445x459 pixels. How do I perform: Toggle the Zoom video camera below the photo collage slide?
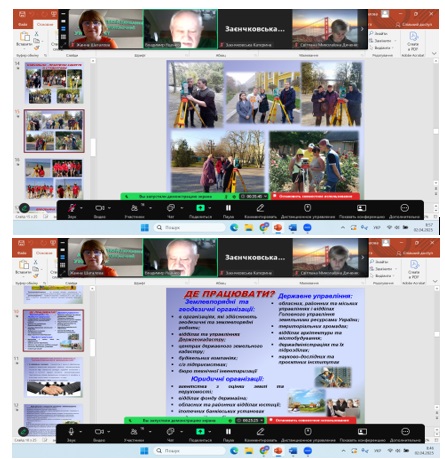click(x=100, y=208)
